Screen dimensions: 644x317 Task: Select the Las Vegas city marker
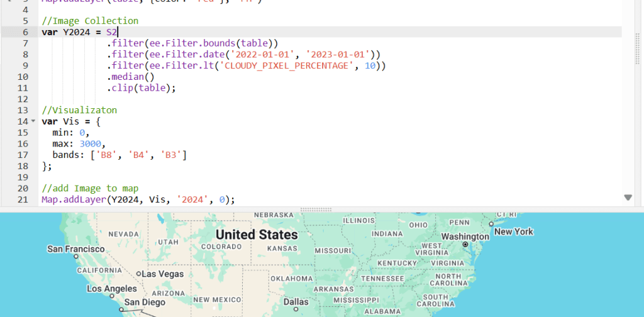139,274
